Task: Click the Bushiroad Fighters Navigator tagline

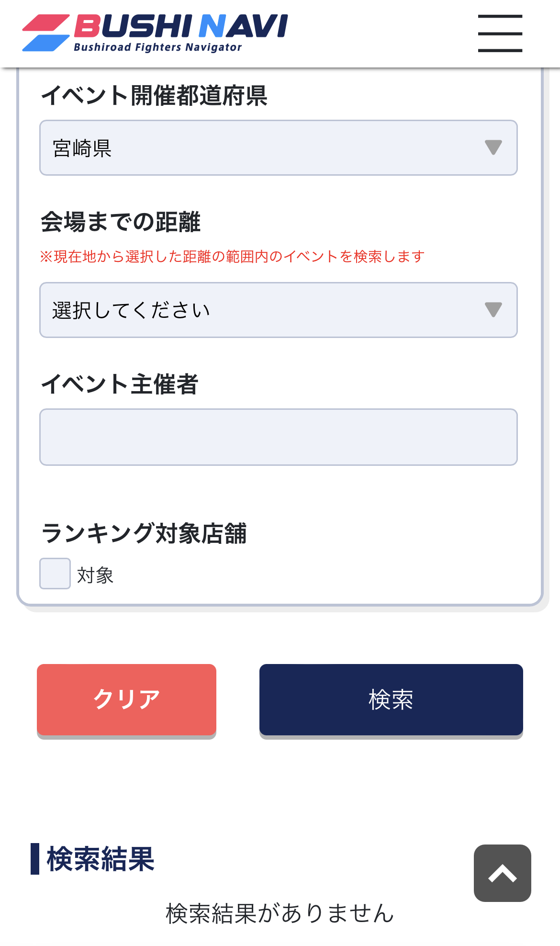Action: pos(157,47)
